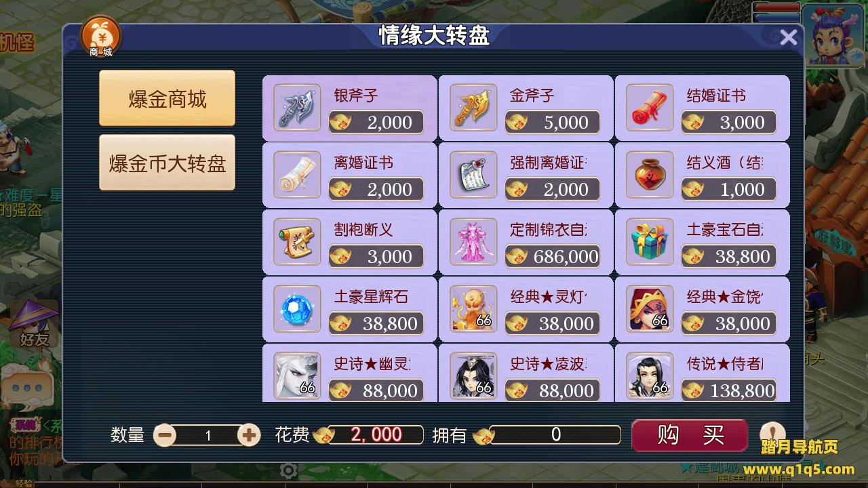This screenshot has width=868, height=488.
Task: Select the 土豪宝石 gift box icon
Action: [650, 242]
